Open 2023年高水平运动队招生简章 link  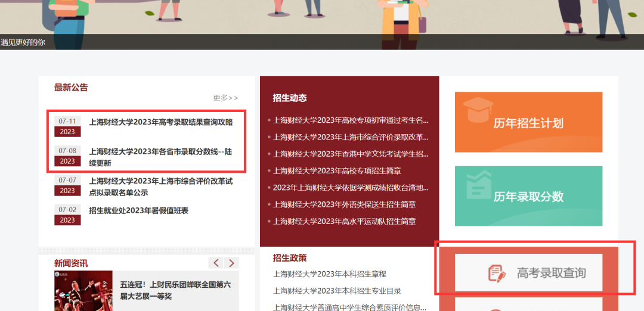point(344,221)
